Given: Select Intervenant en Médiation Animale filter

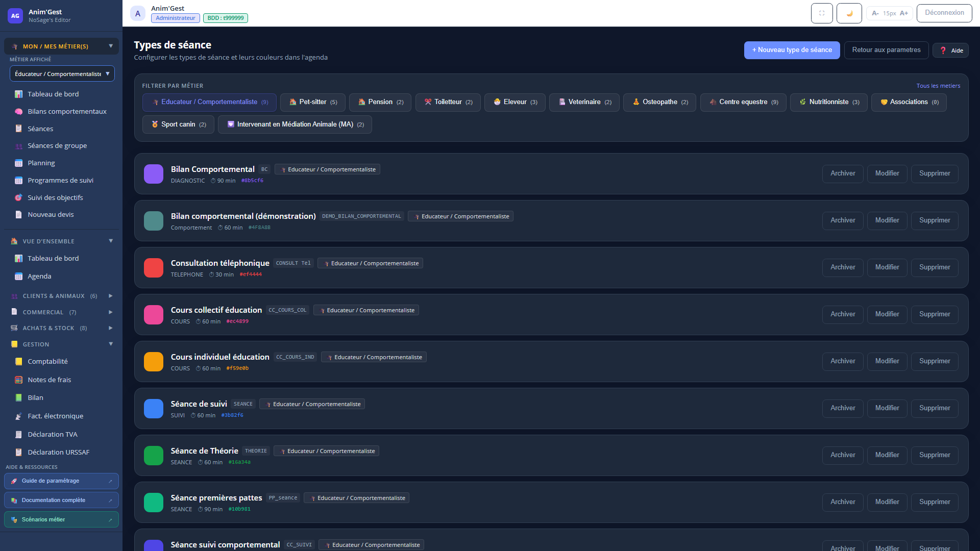Looking at the screenshot, I should point(295,124).
